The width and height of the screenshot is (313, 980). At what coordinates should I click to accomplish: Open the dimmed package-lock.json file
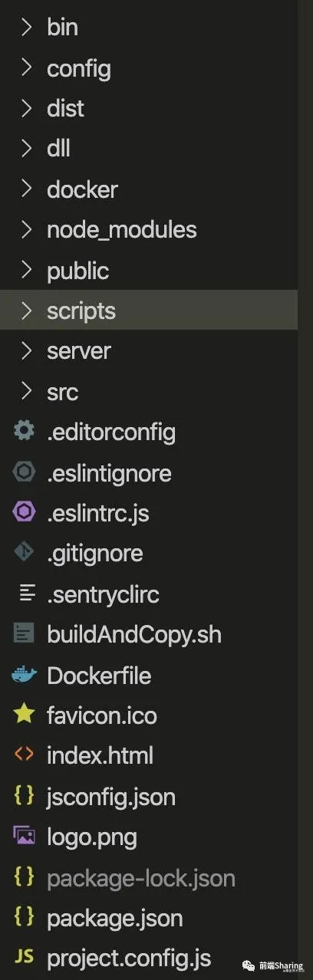pyautogui.click(x=149, y=878)
